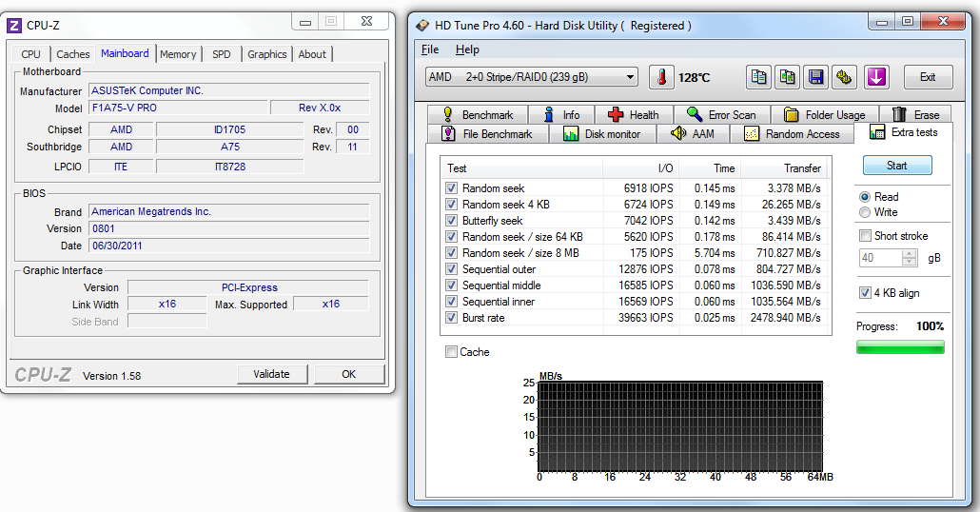980x512 pixels.
Task: Uncheck the Random seek 4 KB checkbox
Action: point(451,204)
